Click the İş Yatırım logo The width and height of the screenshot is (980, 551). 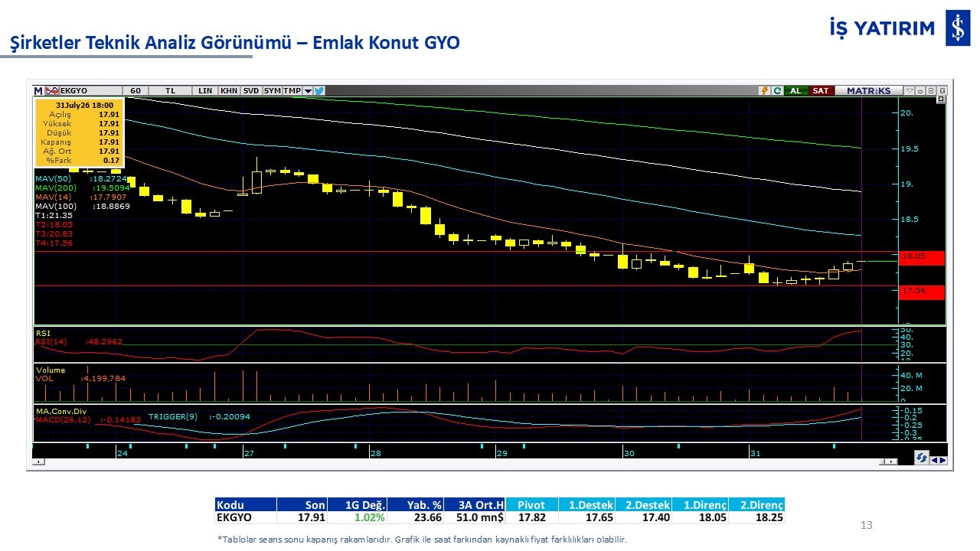tap(900, 28)
